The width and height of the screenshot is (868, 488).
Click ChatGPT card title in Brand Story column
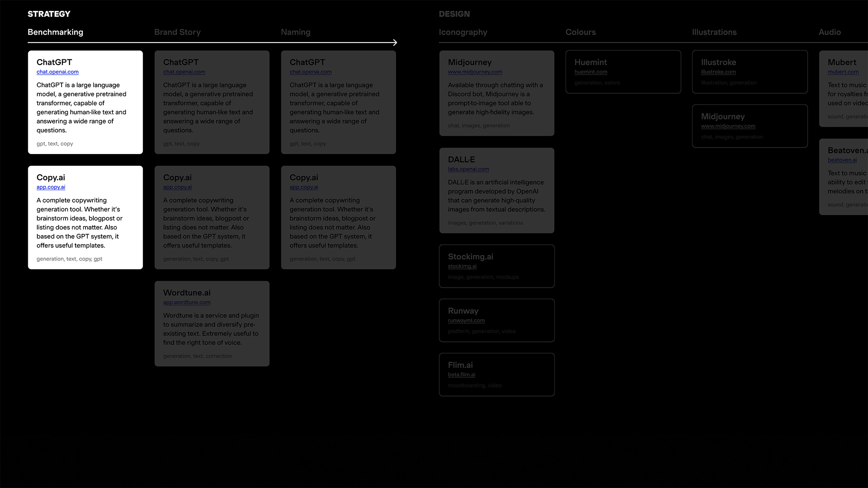click(181, 62)
